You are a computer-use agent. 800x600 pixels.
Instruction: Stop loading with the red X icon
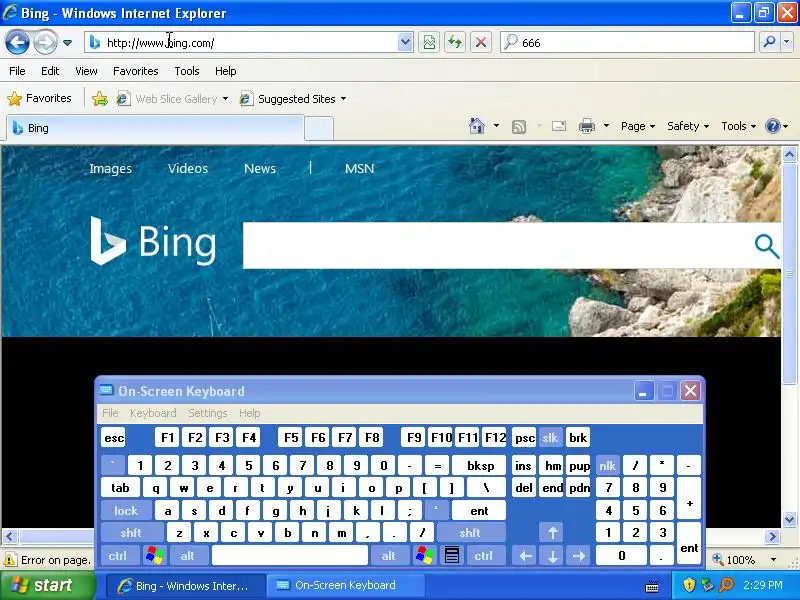coord(481,42)
